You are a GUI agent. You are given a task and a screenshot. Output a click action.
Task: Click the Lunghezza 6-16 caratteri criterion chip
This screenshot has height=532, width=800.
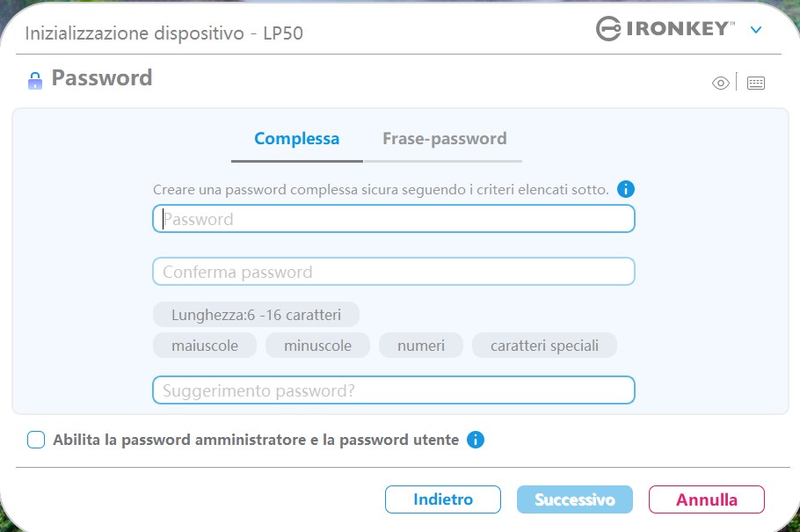256,315
